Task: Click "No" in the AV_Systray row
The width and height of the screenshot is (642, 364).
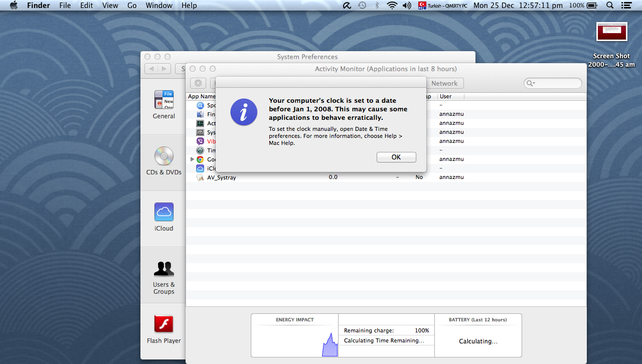Action: click(x=419, y=177)
